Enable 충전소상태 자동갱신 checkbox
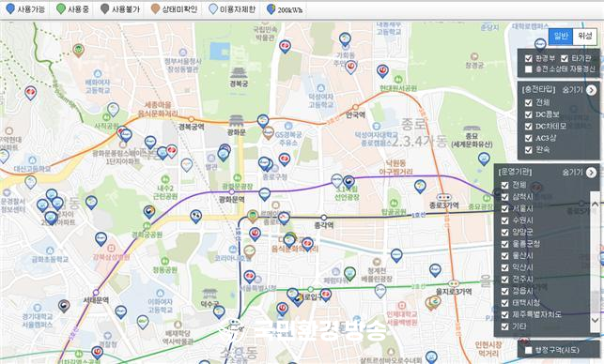This screenshot has width=604, height=364. tap(529, 69)
